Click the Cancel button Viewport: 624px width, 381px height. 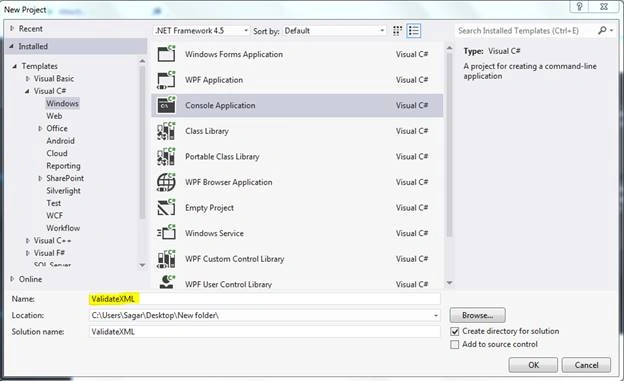586,365
